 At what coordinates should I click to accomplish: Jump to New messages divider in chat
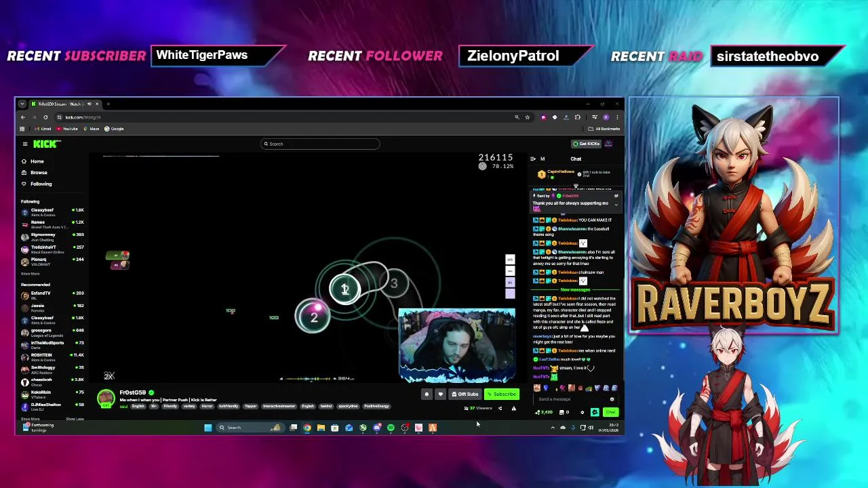coord(575,289)
